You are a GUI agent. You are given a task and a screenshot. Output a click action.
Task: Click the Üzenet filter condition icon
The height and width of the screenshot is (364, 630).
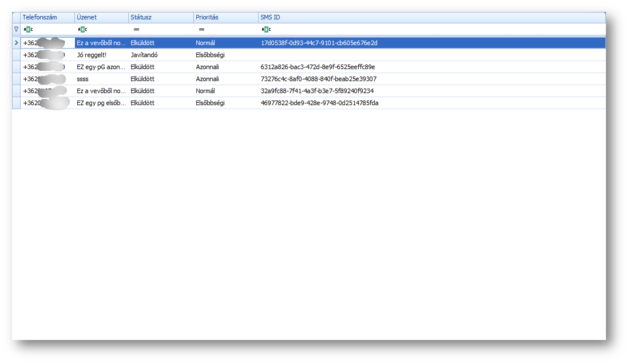82,29
